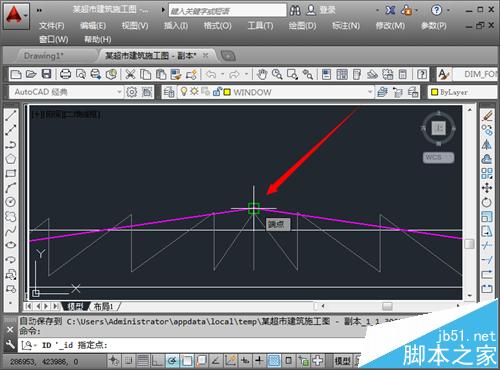Select the Spline drawing tool
Viewport: 500px width, 370px height.
(x=11, y=231)
